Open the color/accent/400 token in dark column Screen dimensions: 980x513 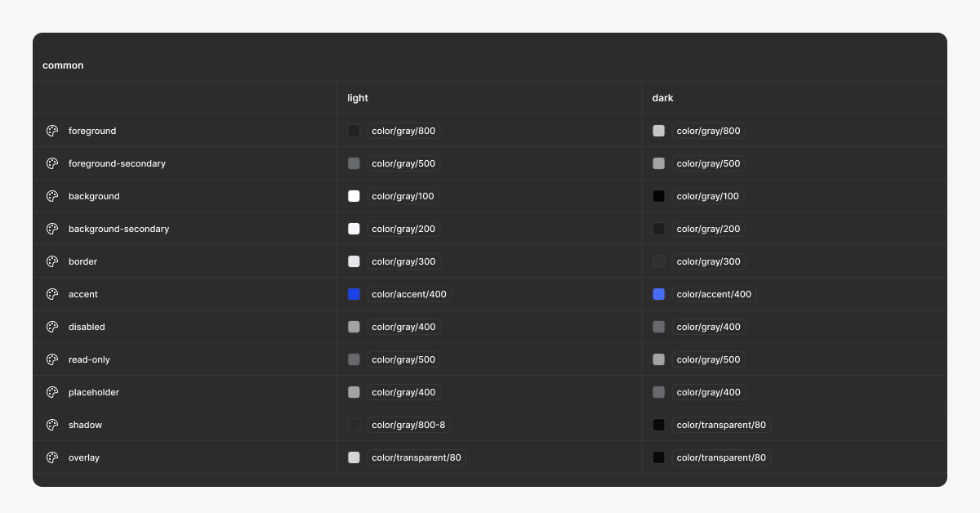[714, 294]
